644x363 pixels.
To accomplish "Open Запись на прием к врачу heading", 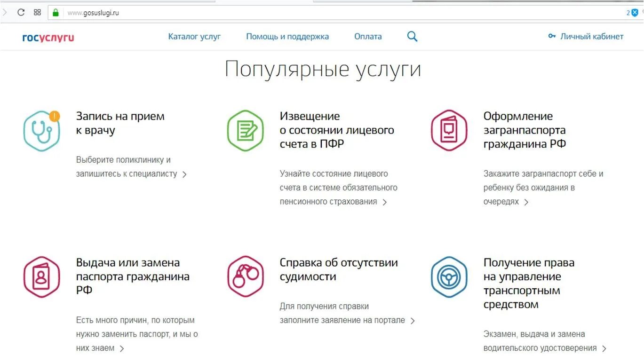I will [x=120, y=123].
